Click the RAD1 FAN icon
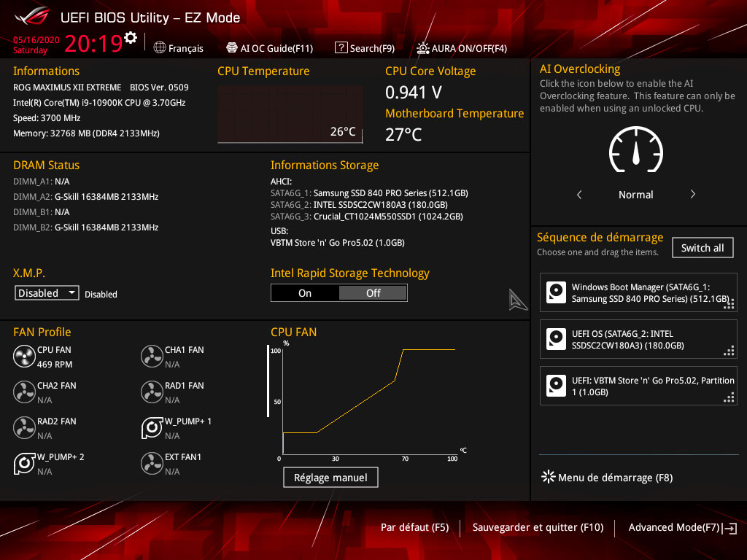Image resolution: width=747 pixels, height=560 pixels. click(x=152, y=392)
